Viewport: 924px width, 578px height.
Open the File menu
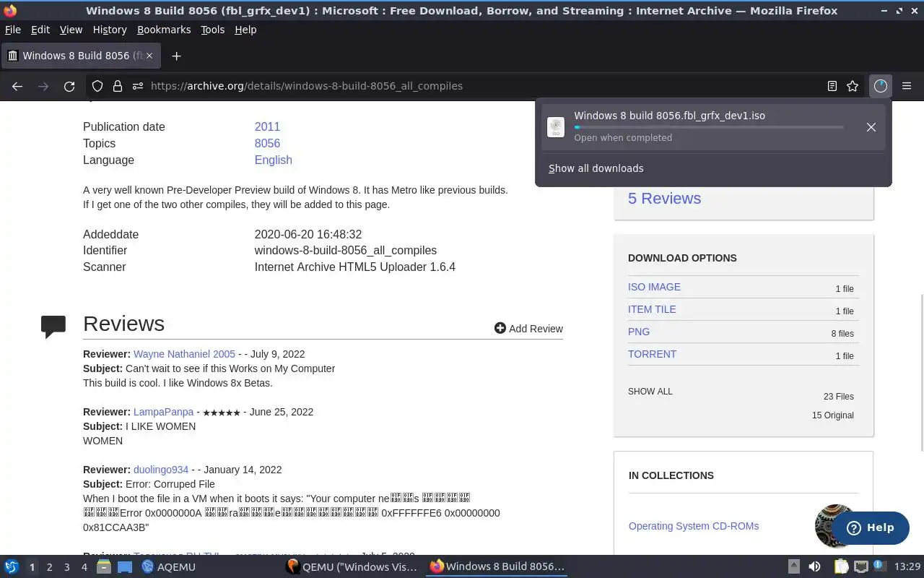pyautogui.click(x=13, y=30)
